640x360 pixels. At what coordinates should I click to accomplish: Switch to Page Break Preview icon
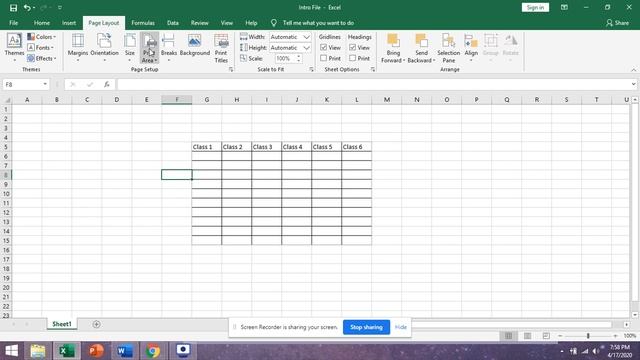tap(546, 336)
